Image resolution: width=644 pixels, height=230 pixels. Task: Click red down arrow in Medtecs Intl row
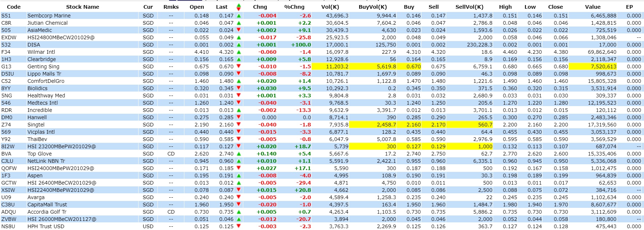(x=239, y=102)
